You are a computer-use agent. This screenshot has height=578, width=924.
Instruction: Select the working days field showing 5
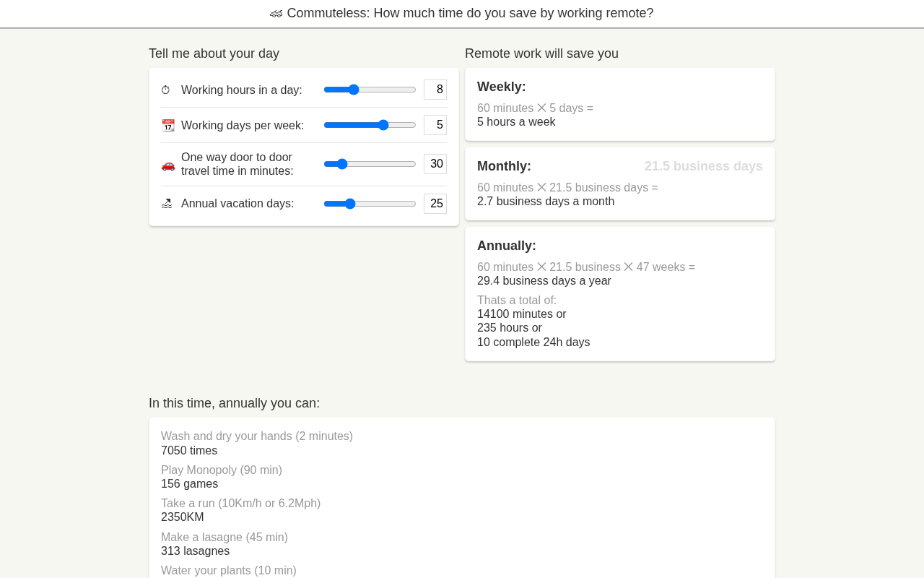pyautogui.click(x=435, y=125)
